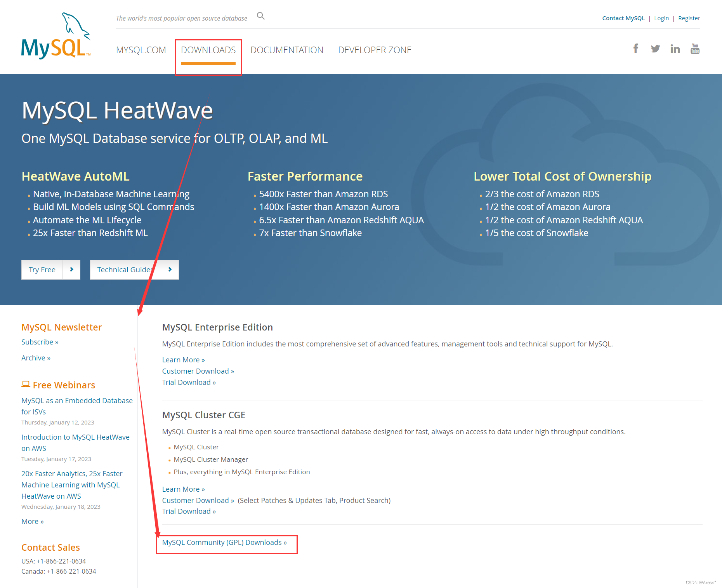Click the MySQL HeatWave banner heading
722x588 pixels.
coord(117,110)
